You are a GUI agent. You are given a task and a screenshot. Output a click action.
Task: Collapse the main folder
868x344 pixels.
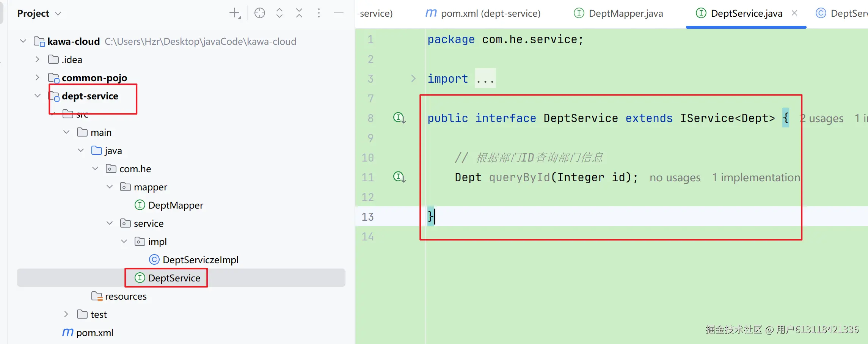[x=66, y=132]
